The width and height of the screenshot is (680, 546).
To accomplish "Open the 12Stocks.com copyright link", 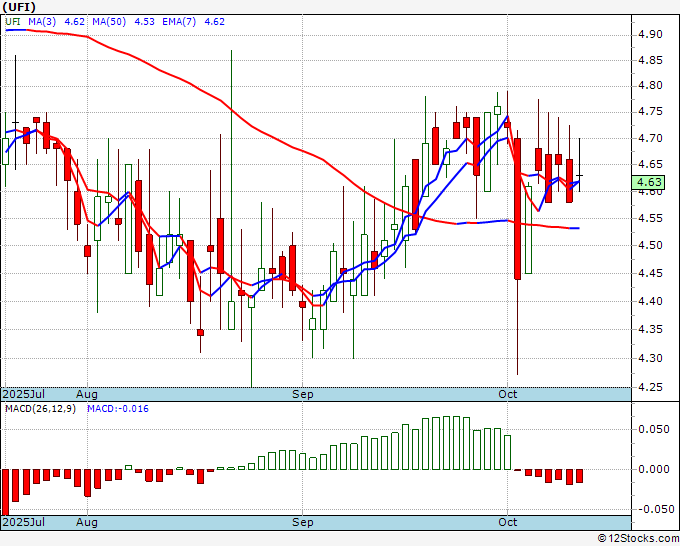I will pos(638,539).
